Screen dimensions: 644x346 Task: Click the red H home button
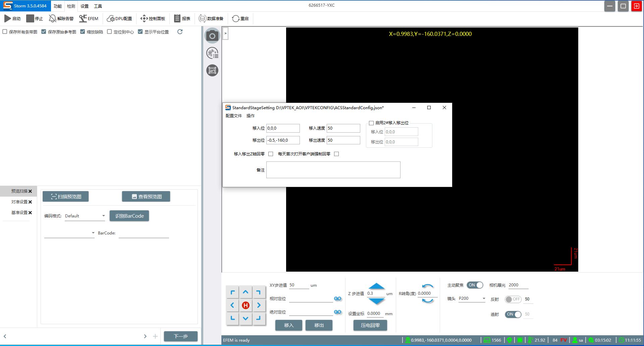[246, 305]
